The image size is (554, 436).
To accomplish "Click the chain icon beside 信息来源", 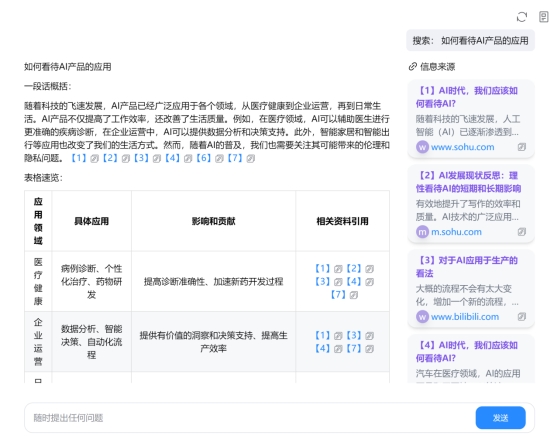I will coord(413,66).
